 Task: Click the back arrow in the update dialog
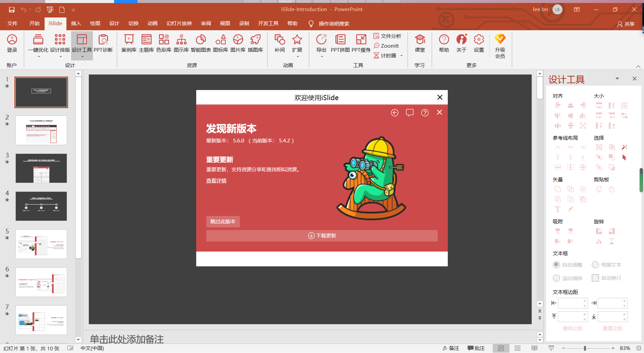pyautogui.click(x=395, y=113)
